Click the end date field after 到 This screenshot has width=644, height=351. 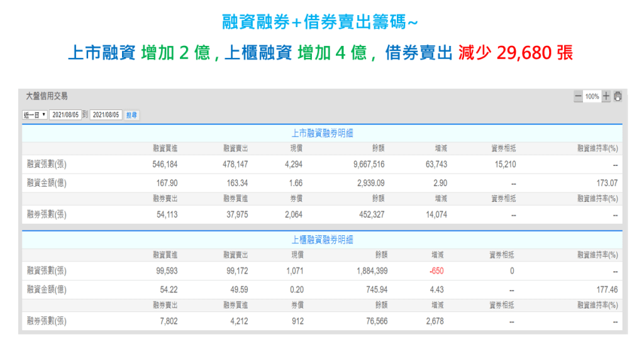[x=106, y=115]
